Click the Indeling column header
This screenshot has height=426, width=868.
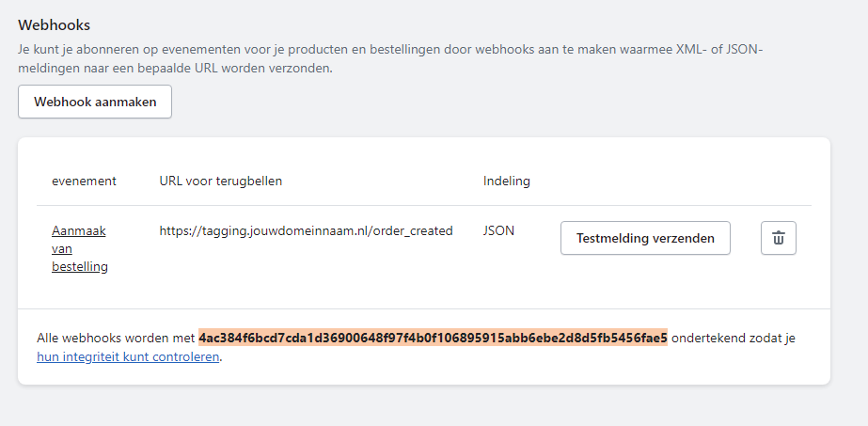[x=507, y=181]
